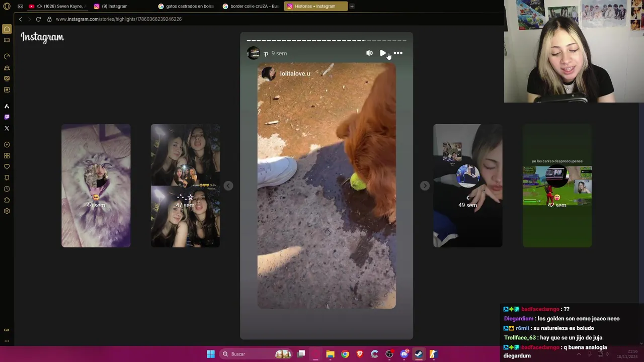
Task: Click the Instagram logo to go home
Action: point(42,37)
